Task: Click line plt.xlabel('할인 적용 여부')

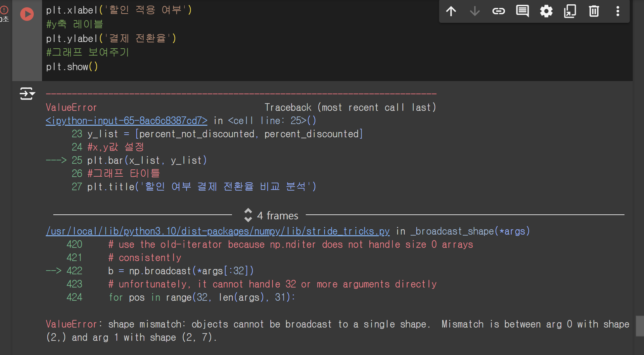Action: click(119, 10)
